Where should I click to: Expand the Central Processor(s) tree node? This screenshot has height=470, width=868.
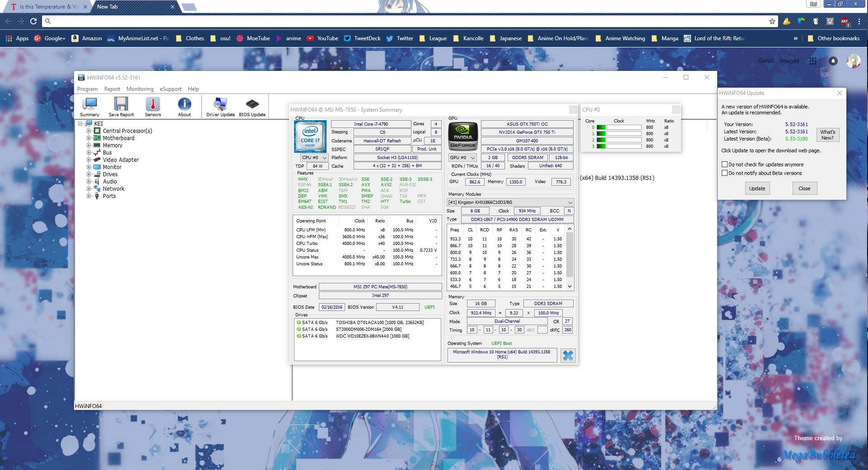click(x=89, y=131)
